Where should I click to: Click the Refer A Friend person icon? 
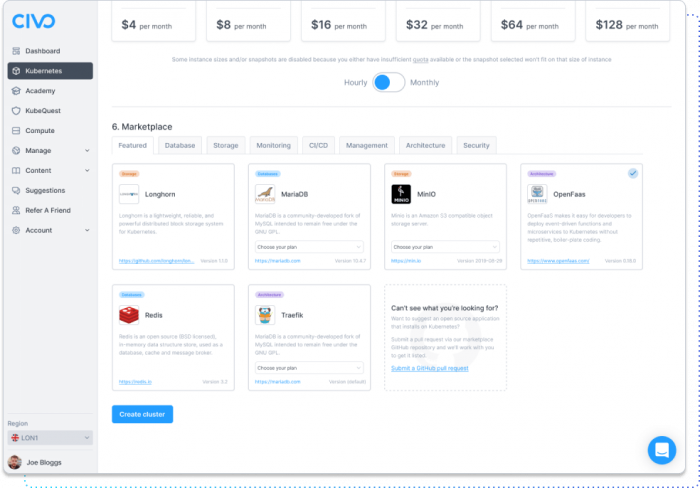(16, 210)
